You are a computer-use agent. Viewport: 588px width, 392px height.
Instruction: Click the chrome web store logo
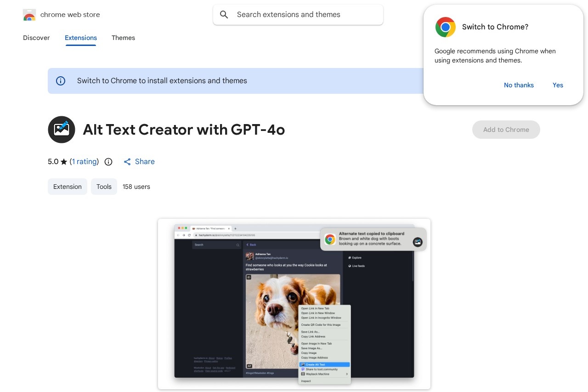tap(29, 14)
